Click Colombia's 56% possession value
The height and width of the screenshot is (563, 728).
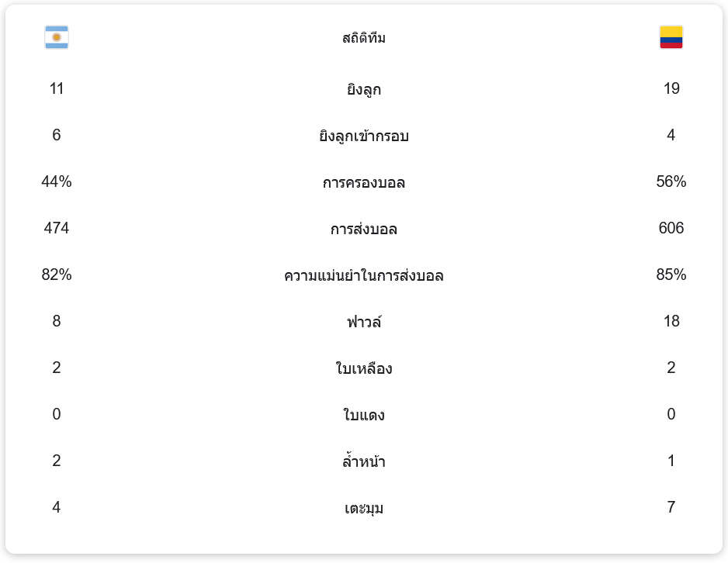pos(671,181)
